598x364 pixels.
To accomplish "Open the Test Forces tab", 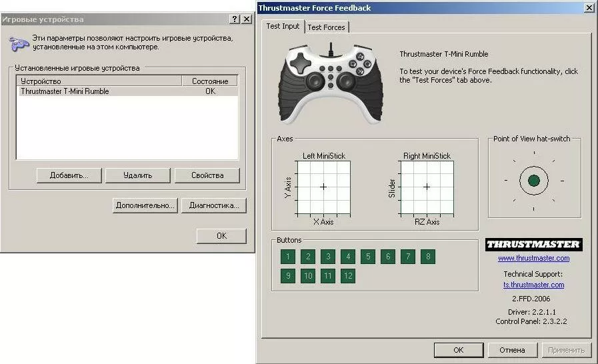I will (327, 27).
